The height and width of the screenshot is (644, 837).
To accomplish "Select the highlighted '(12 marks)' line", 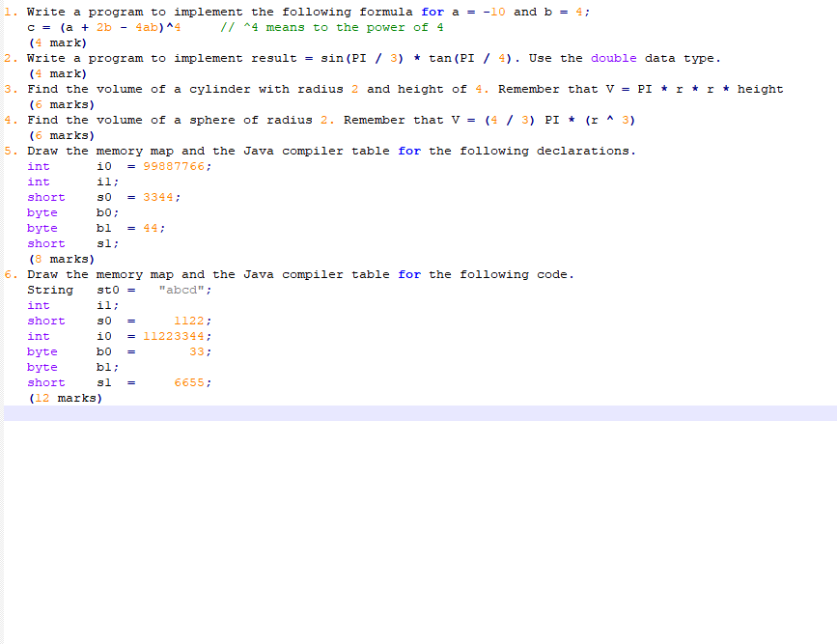I will 65,397.
